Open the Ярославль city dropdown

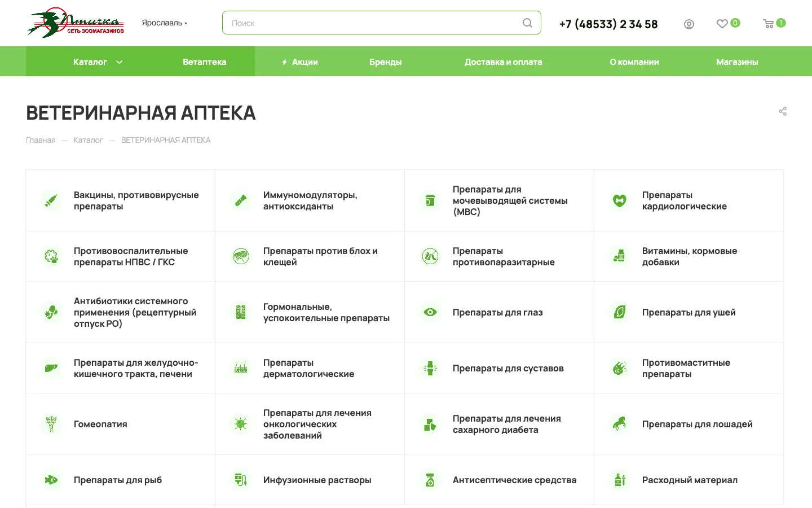165,23
